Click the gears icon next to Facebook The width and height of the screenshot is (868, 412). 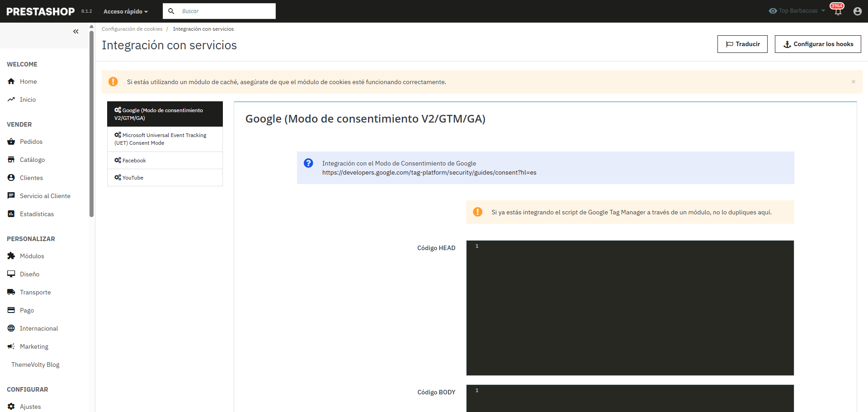118,160
